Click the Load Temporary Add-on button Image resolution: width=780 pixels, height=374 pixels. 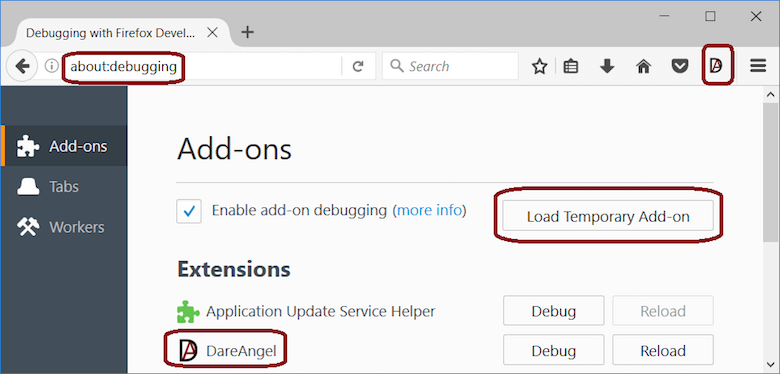pos(608,216)
